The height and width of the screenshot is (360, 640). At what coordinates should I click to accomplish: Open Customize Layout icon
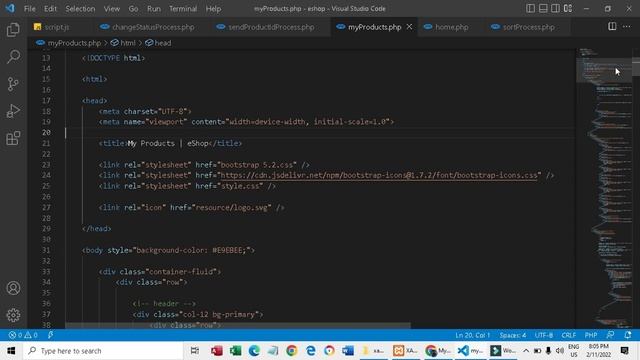coord(568,8)
